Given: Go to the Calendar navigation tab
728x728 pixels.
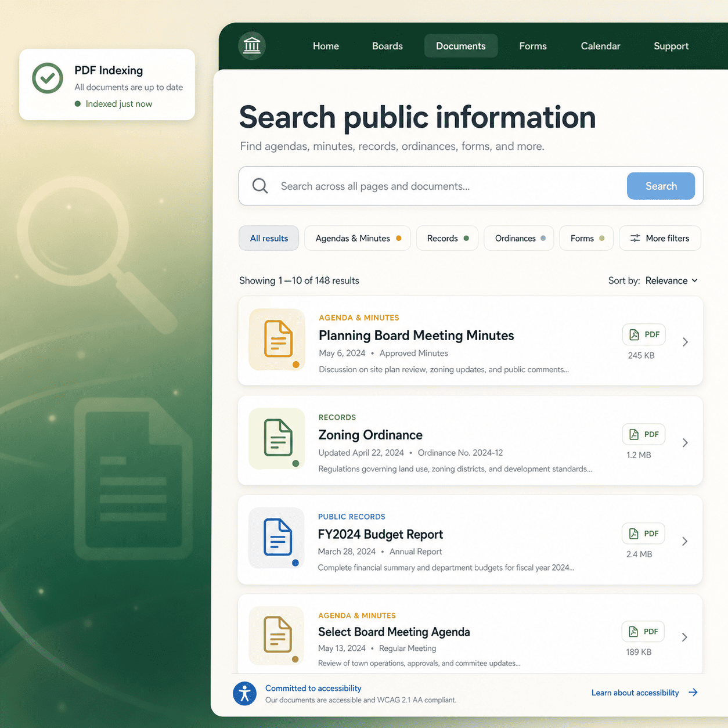Looking at the screenshot, I should click(x=600, y=46).
